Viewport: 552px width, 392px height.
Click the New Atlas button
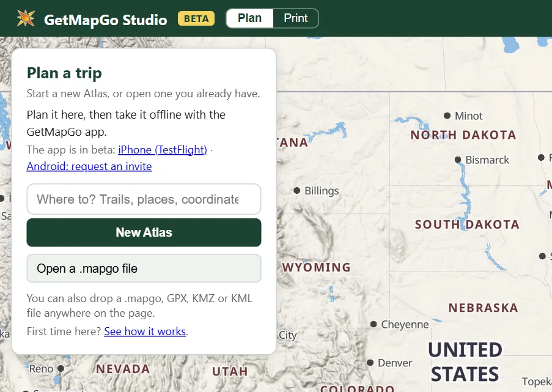[x=144, y=232]
